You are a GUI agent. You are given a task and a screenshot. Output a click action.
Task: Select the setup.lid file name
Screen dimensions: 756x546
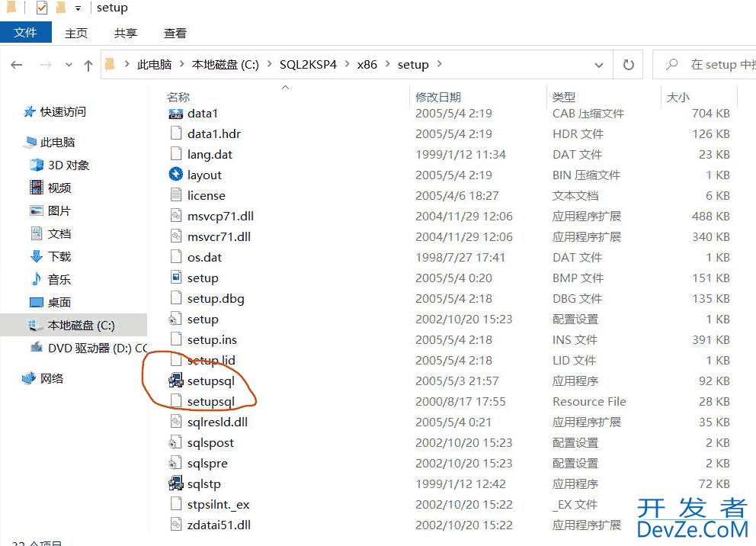210,360
